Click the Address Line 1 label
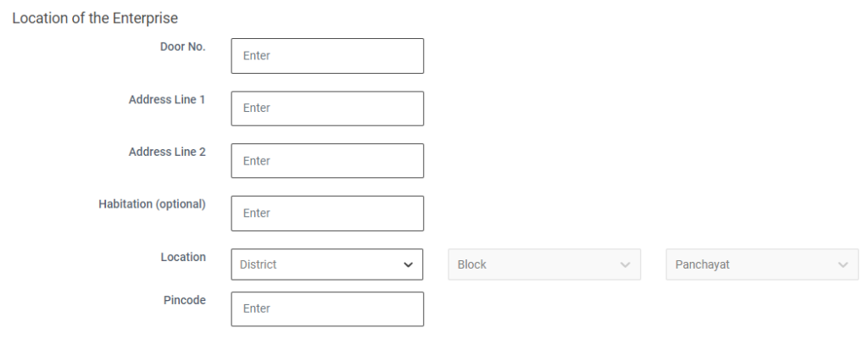The image size is (868, 339). click(167, 100)
